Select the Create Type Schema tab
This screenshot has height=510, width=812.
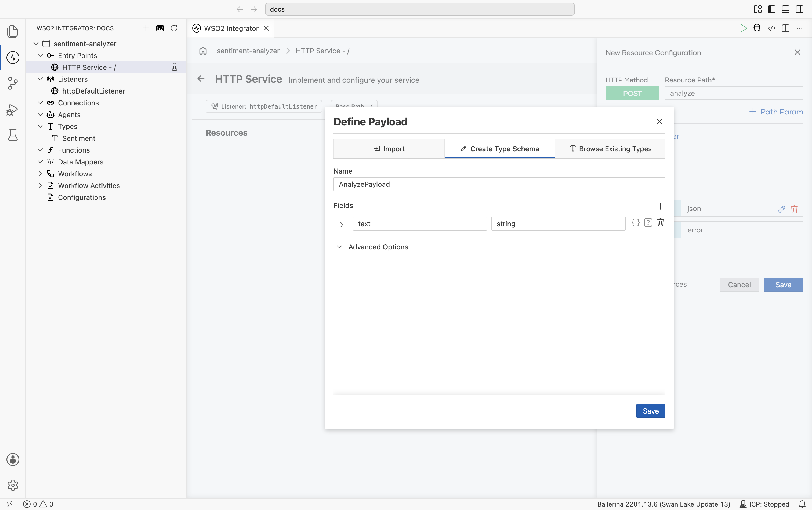499,149
